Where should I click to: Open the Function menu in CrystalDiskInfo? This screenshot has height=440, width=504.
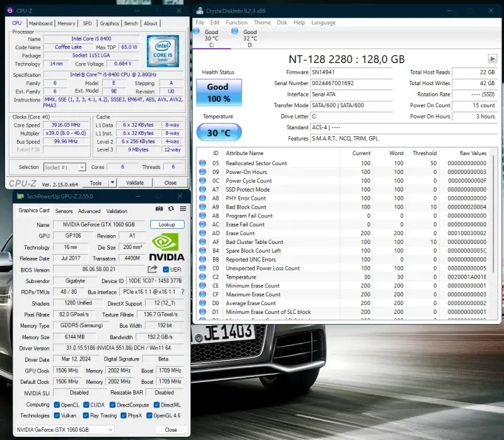point(236,23)
